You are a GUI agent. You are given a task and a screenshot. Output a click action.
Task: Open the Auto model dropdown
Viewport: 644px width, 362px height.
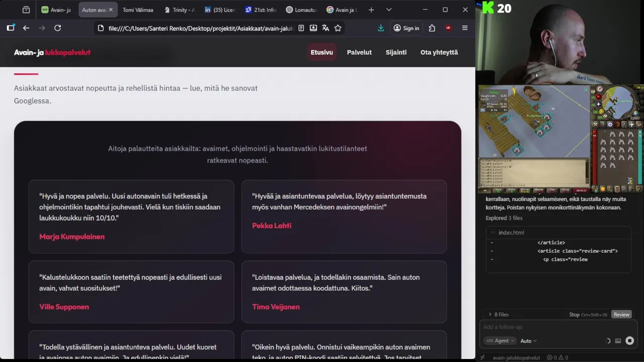click(x=528, y=341)
